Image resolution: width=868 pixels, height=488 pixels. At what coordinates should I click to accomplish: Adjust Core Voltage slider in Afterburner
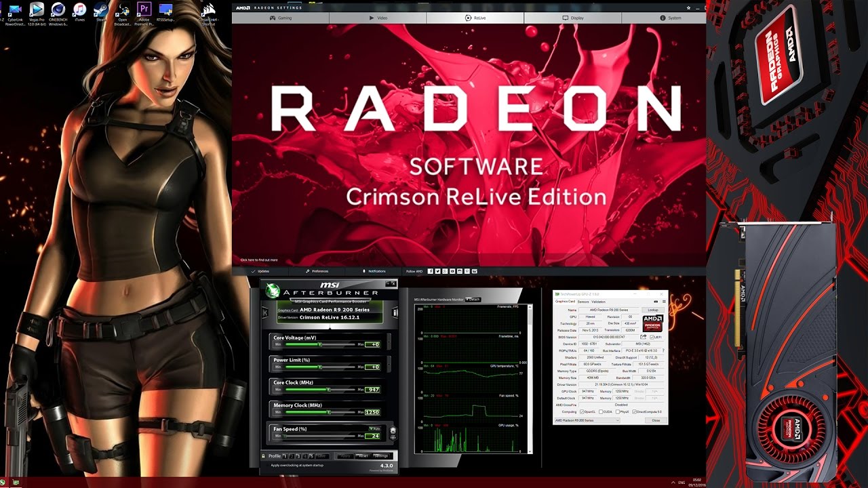[x=320, y=344]
